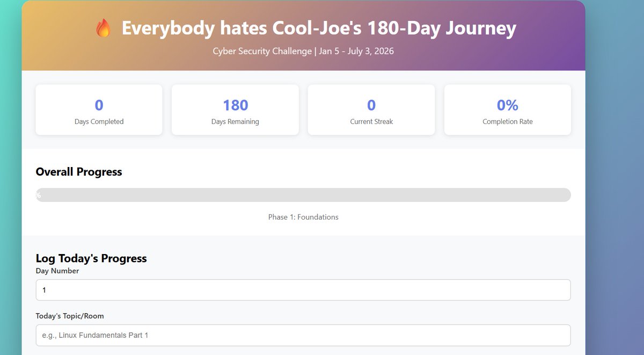Click the "Phase 1: Foundations" label
Image resolution: width=644 pixels, height=355 pixels.
click(x=303, y=217)
